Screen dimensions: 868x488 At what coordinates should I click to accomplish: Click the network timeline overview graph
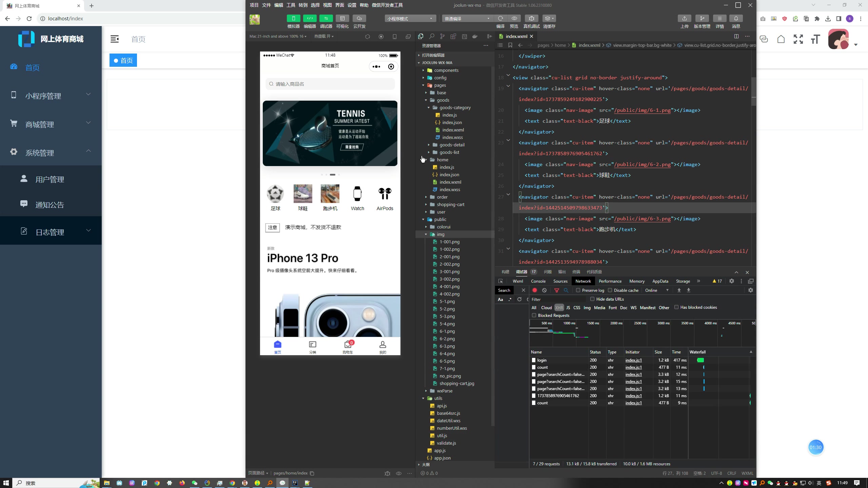[x=642, y=333]
